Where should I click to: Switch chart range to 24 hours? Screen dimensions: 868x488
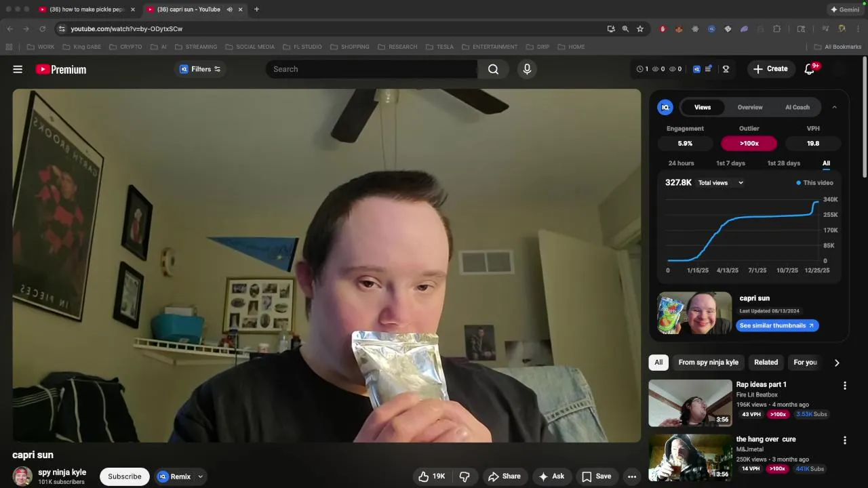point(681,163)
